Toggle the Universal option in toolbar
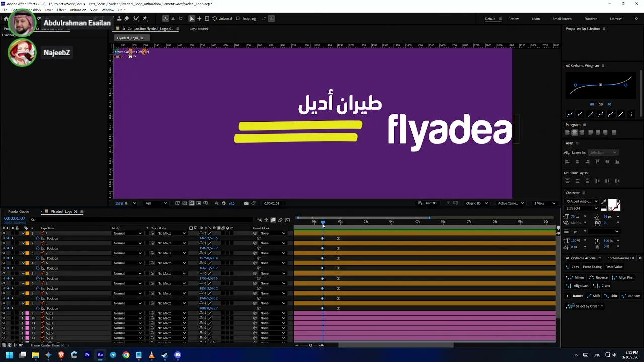 (x=222, y=19)
